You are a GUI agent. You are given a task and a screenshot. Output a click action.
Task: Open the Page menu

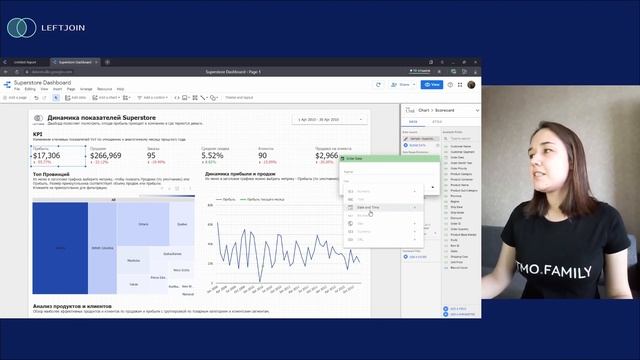[71, 89]
